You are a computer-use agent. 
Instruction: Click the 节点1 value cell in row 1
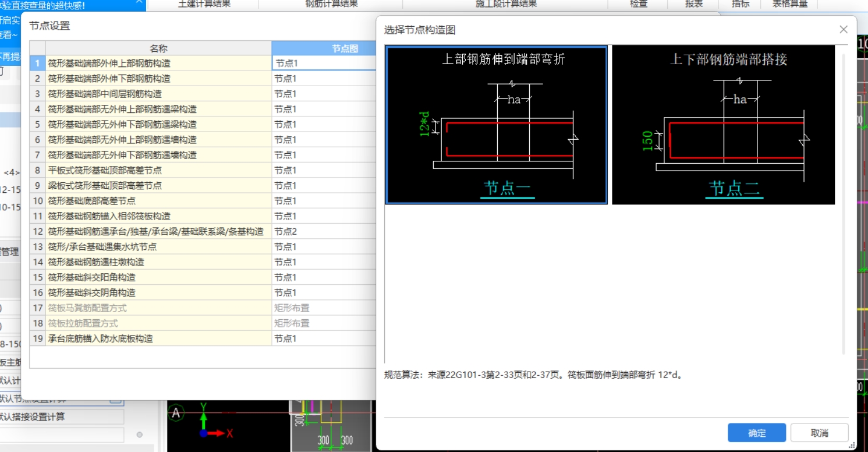point(324,63)
